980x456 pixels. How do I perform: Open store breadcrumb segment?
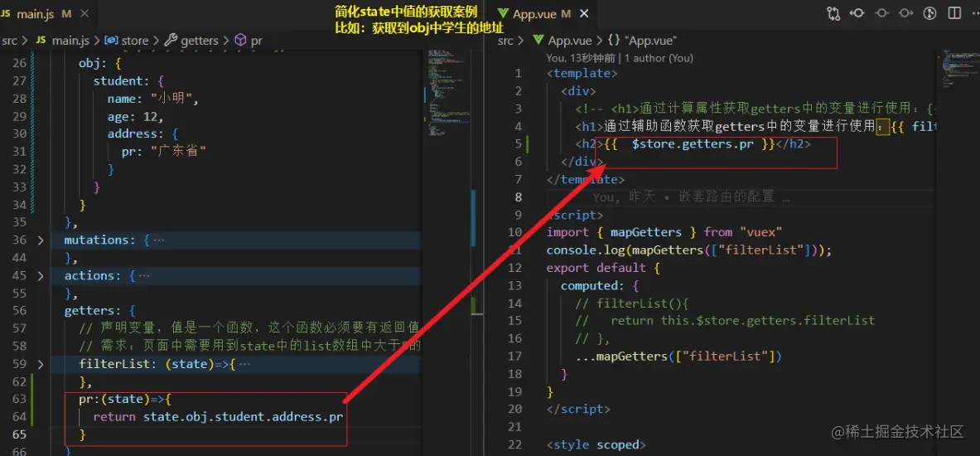135,41
